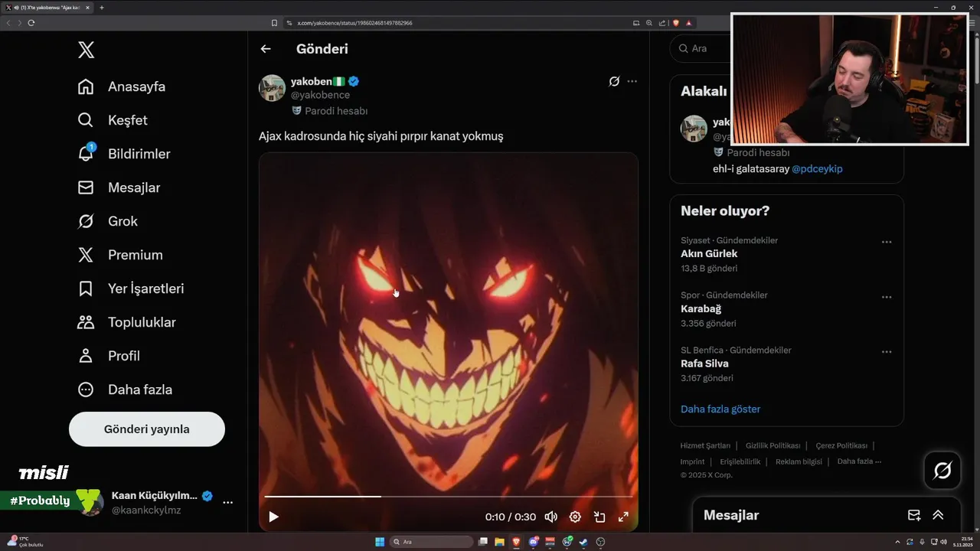Seek on the video progress bar

tap(449, 497)
